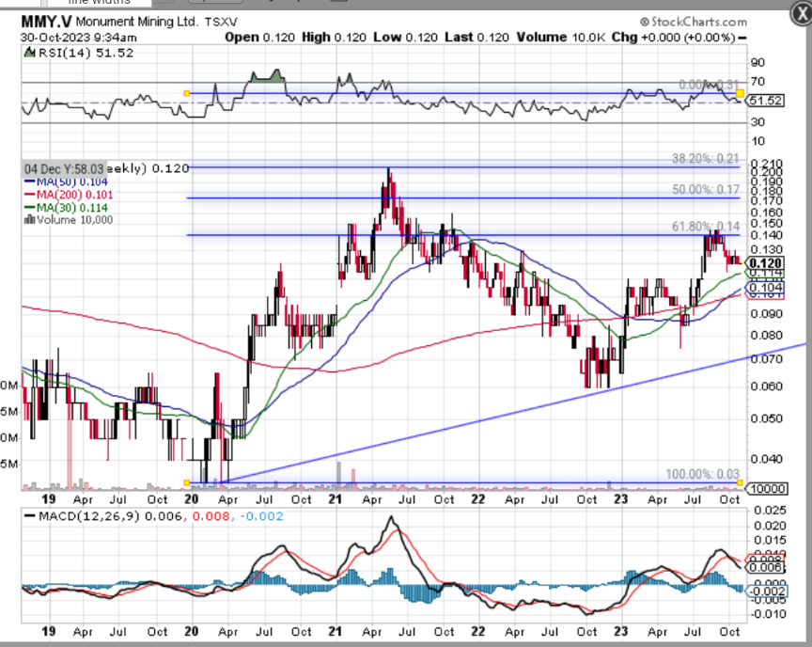Click the MA(50) 0.104 legend entry

tap(67, 181)
